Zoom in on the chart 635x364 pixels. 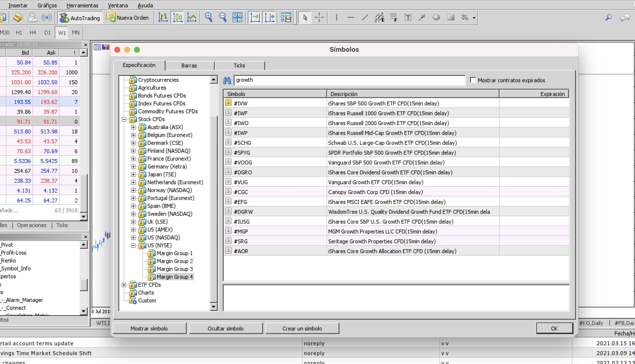click(x=208, y=17)
